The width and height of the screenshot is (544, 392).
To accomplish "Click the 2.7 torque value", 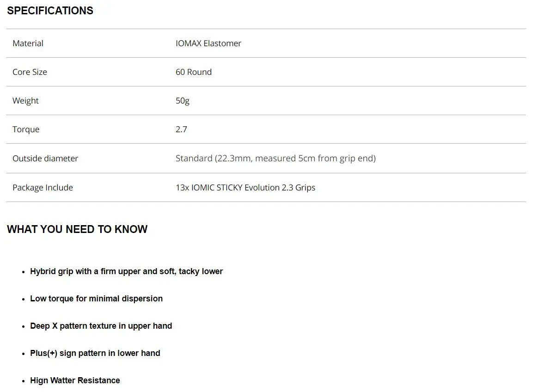I will [x=181, y=129].
